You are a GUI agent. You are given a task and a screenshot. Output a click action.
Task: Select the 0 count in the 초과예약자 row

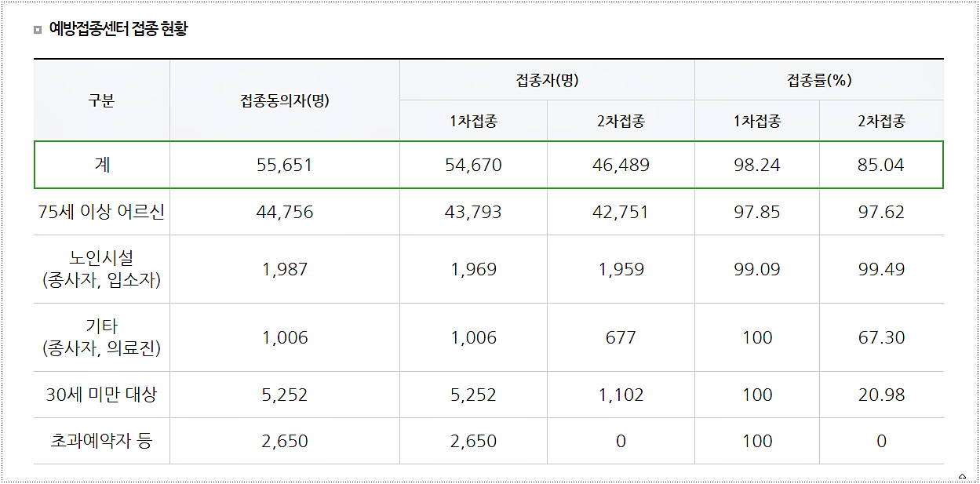pos(621,442)
